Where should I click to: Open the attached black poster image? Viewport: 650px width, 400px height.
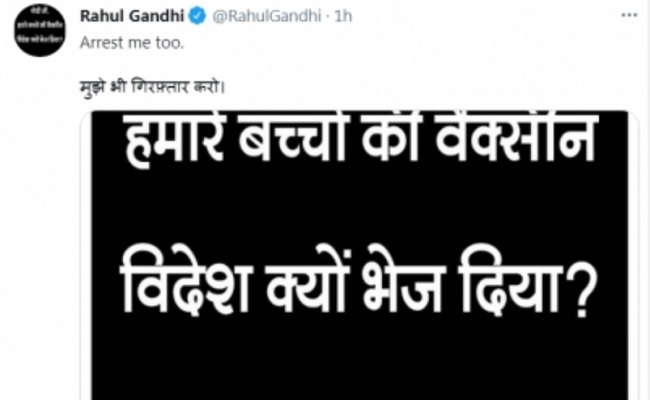point(359,255)
